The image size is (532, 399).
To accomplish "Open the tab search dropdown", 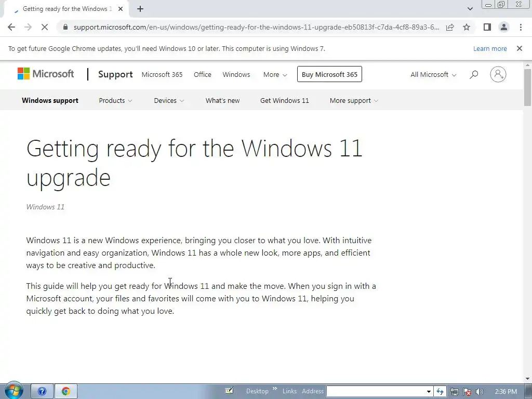I will point(470,9).
